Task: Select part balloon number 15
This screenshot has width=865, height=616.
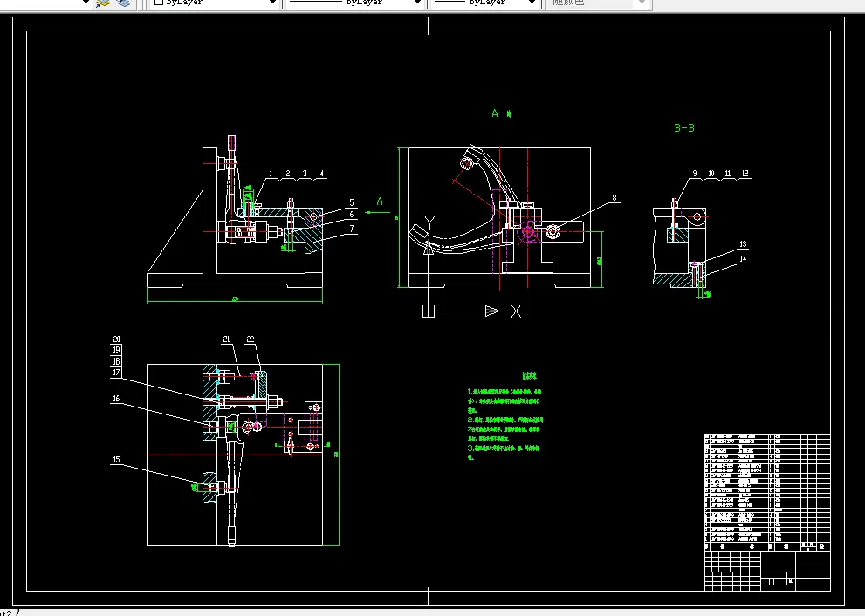Action: 116,459
